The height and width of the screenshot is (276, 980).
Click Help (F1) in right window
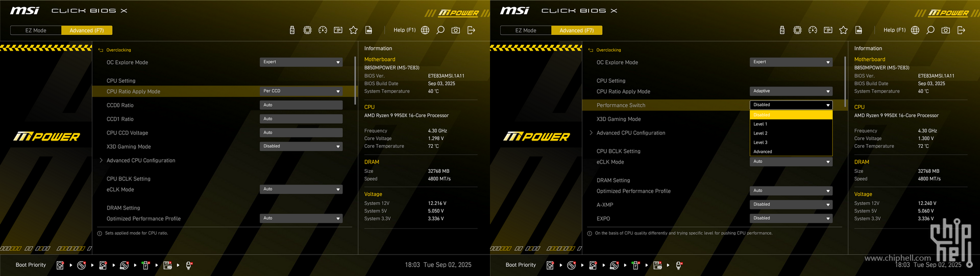click(x=895, y=30)
